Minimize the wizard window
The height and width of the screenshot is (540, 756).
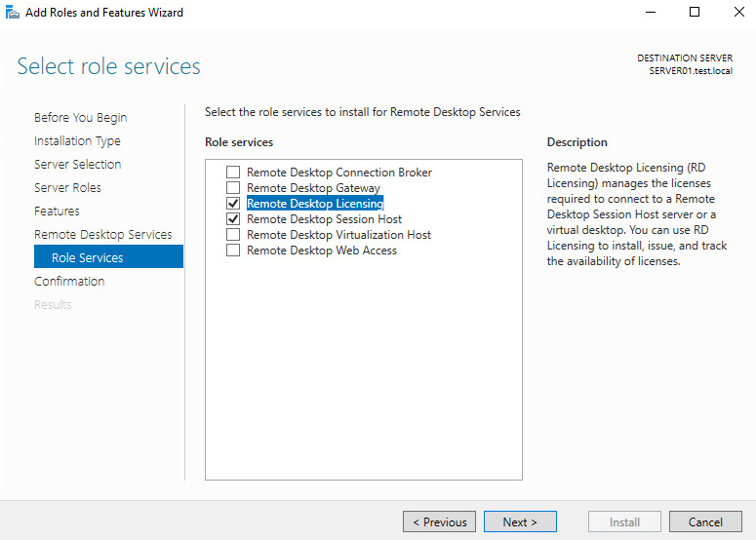[651, 13]
